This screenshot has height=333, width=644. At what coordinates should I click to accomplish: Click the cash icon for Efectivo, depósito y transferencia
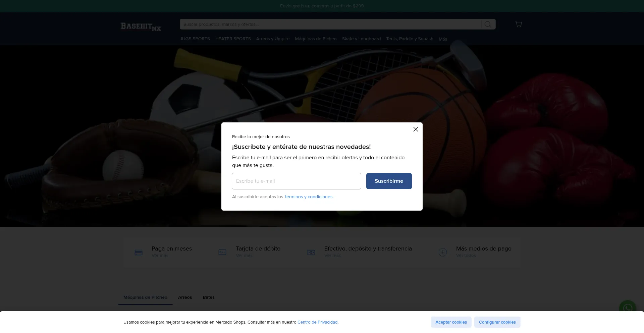pos(311,252)
